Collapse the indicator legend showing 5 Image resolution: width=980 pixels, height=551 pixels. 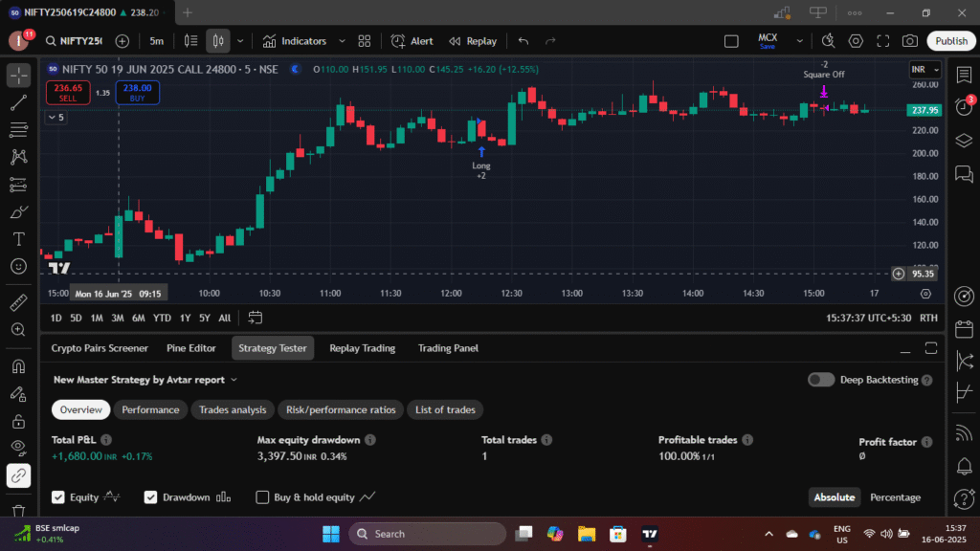point(56,118)
